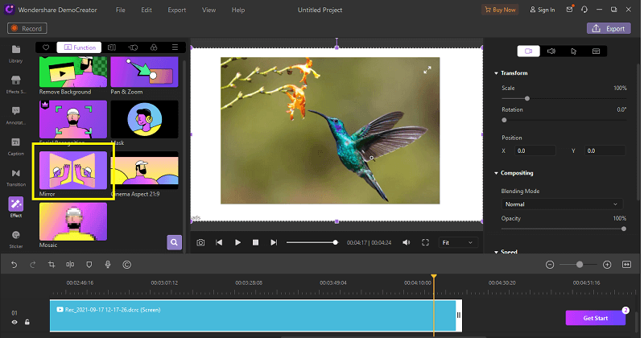Open the Fit zoom dropdown
This screenshot has height=338, width=644.
pos(457,243)
